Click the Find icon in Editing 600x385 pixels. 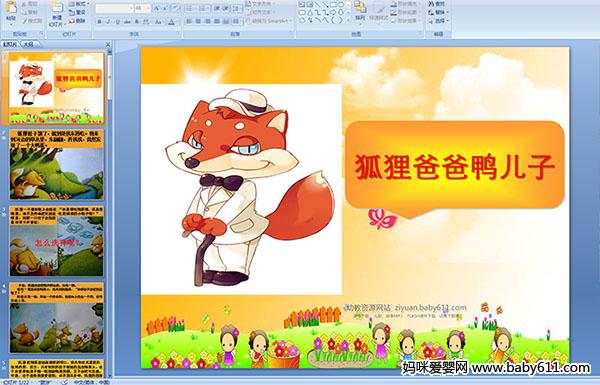click(x=438, y=4)
